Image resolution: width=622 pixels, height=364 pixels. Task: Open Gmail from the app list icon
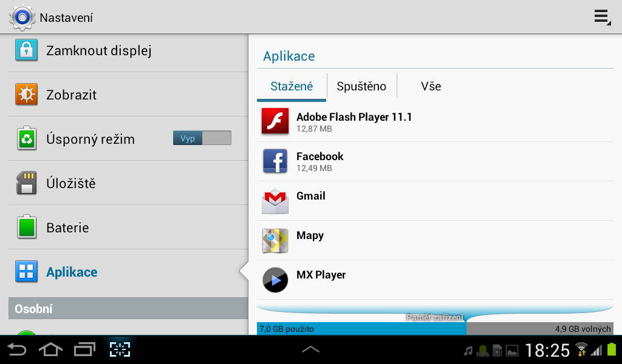[275, 201]
